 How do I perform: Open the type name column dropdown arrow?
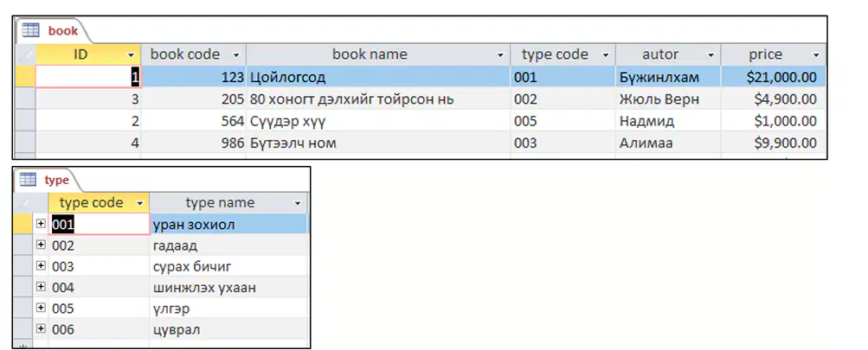pyautogui.click(x=298, y=203)
